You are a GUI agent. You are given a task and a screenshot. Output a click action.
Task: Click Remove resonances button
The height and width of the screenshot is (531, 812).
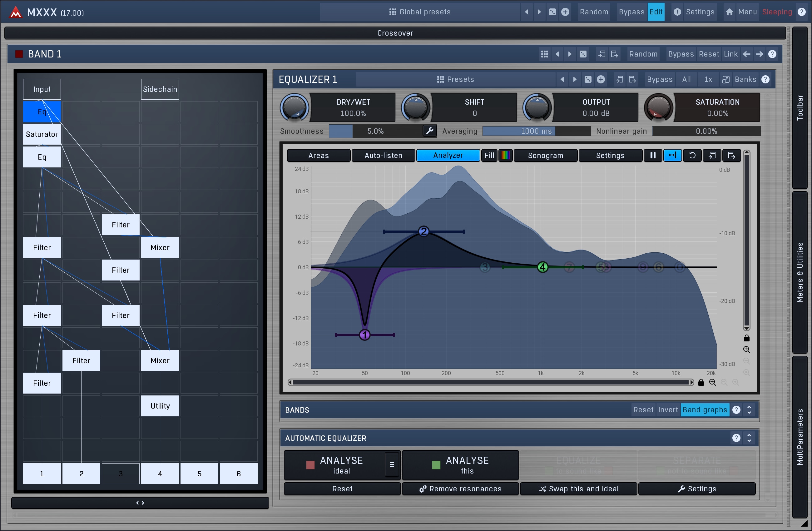pyautogui.click(x=460, y=489)
